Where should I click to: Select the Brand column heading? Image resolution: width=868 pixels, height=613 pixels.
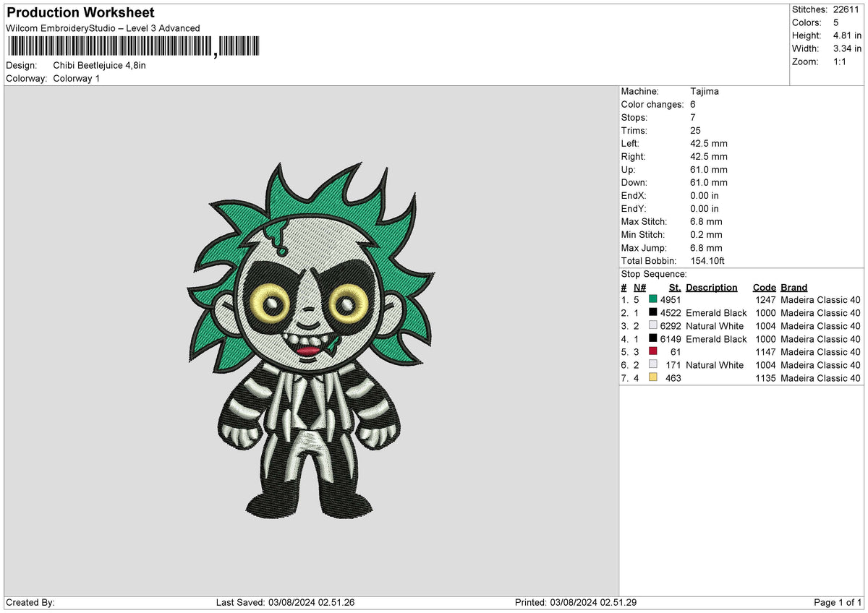(x=793, y=287)
